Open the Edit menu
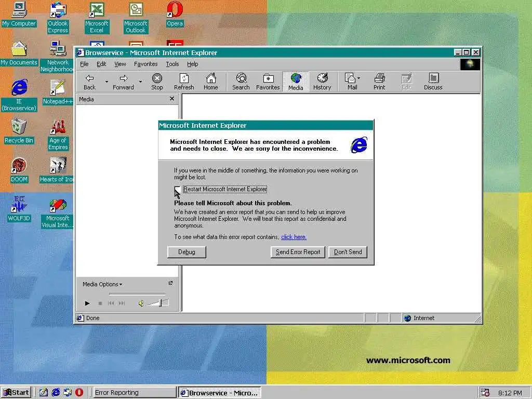 (x=101, y=64)
